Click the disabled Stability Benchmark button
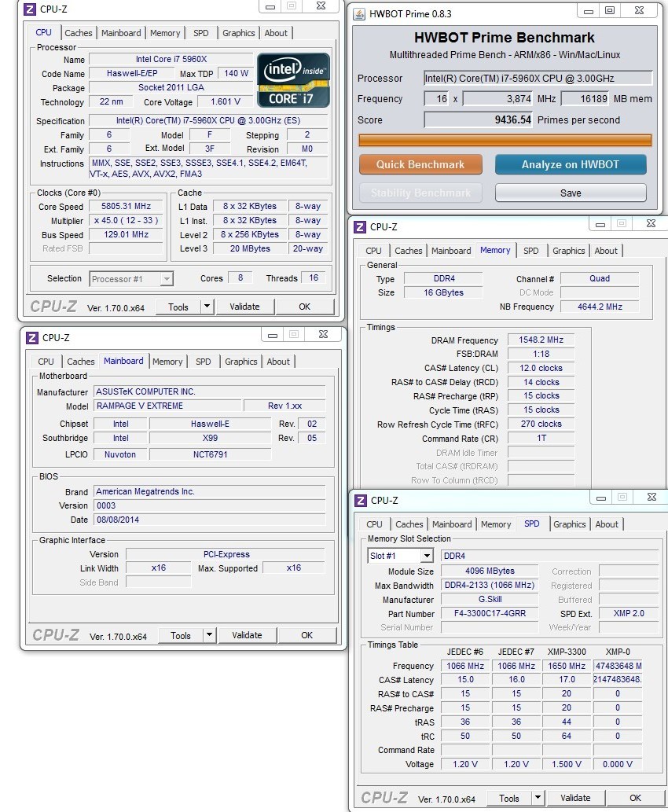The width and height of the screenshot is (668, 812). point(420,193)
